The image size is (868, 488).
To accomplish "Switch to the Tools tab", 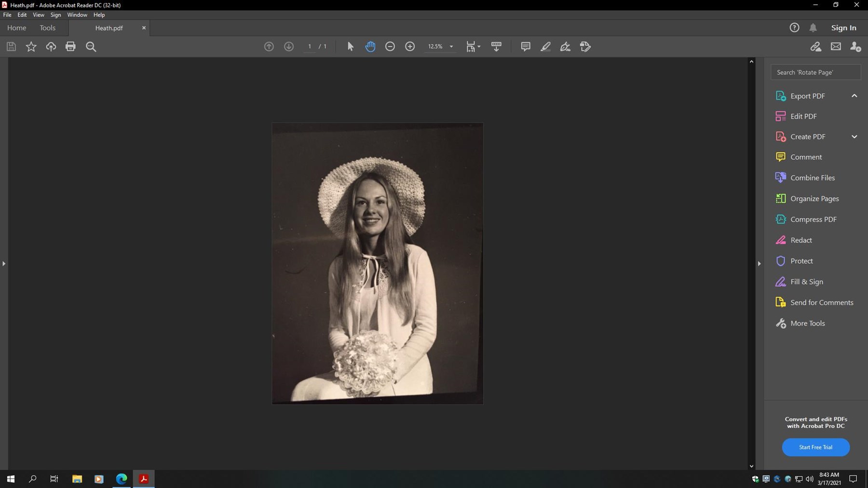I will click(47, 27).
